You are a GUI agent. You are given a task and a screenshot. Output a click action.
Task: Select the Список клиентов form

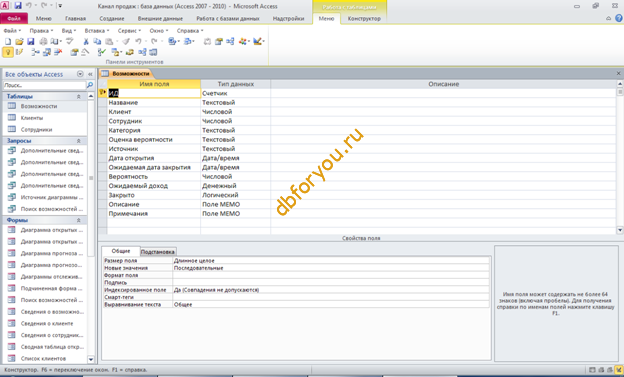click(43, 358)
